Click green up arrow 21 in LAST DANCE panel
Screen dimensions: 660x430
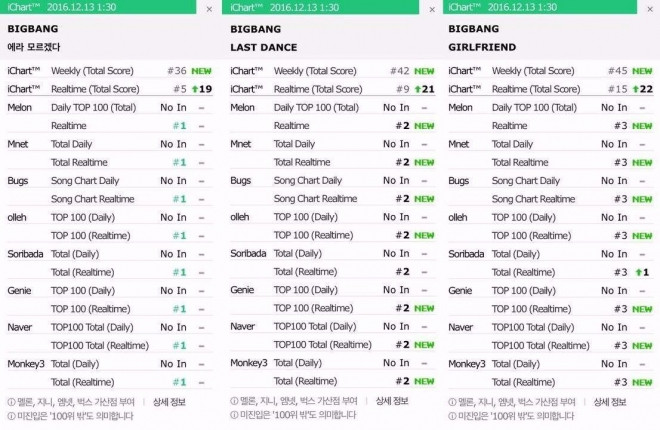[424, 89]
